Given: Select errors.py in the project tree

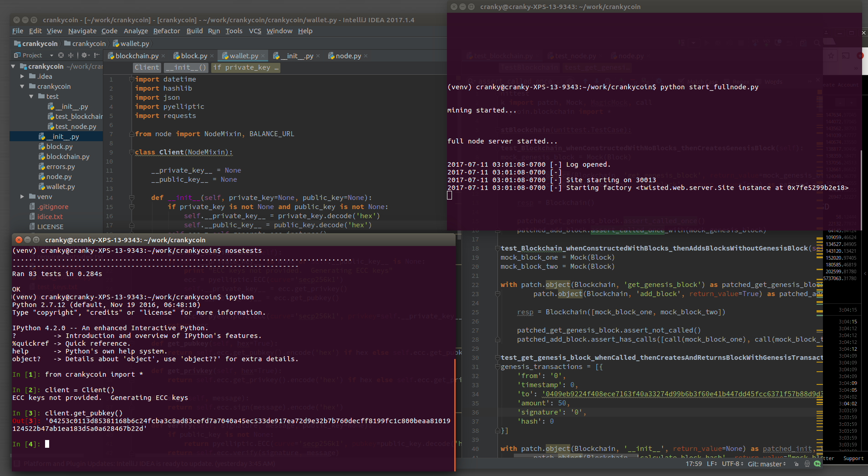Looking at the screenshot, I should click(60, 167).
